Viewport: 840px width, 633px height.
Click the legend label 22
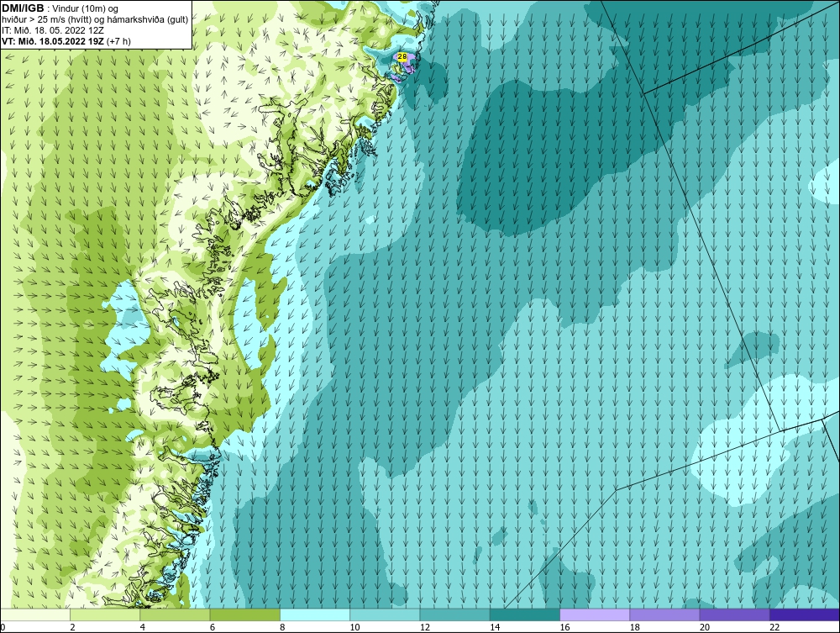774,627
